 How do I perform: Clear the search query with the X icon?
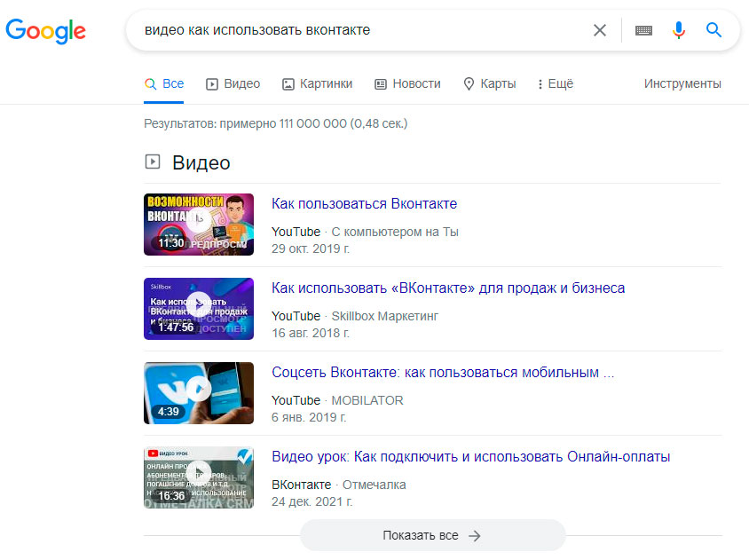point(600,30)
